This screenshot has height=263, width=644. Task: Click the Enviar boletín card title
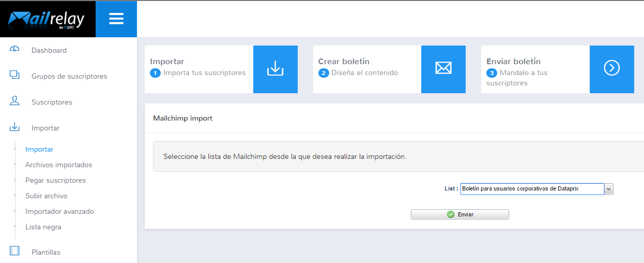point(513,62)
